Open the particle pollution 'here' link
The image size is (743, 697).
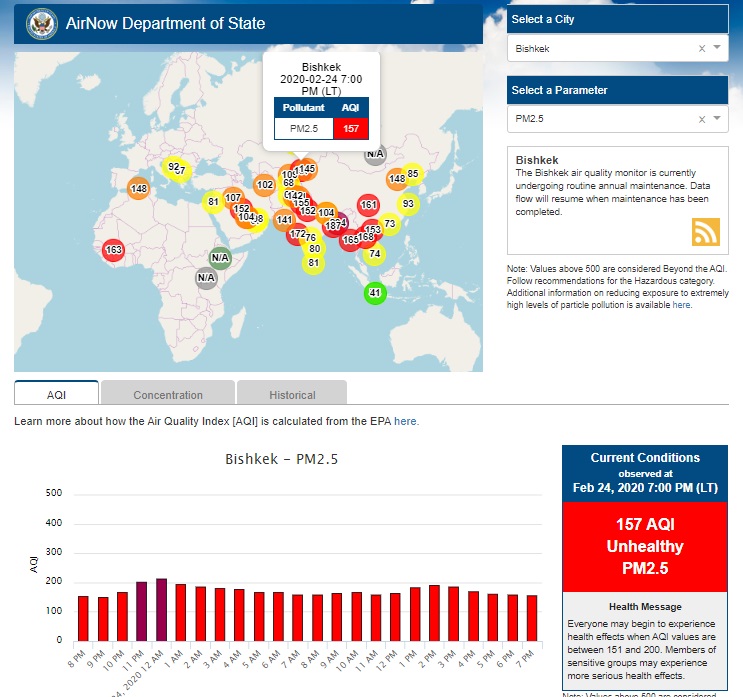(681, 305)
